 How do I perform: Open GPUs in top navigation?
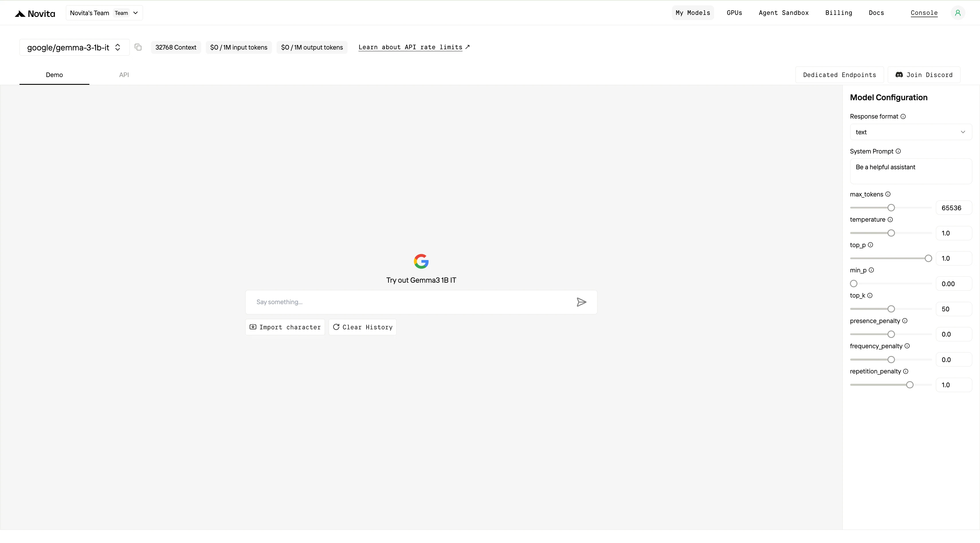point(734,13)
